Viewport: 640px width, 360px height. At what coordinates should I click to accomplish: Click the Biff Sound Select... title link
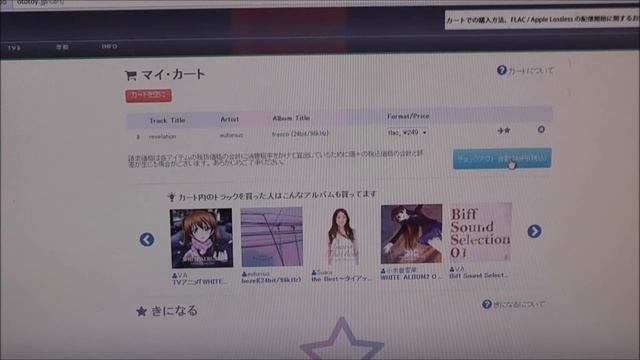[478, 276]
